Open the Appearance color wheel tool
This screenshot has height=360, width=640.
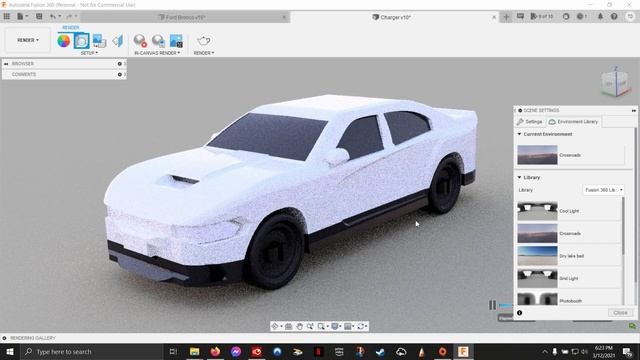(x=64, y=41)
